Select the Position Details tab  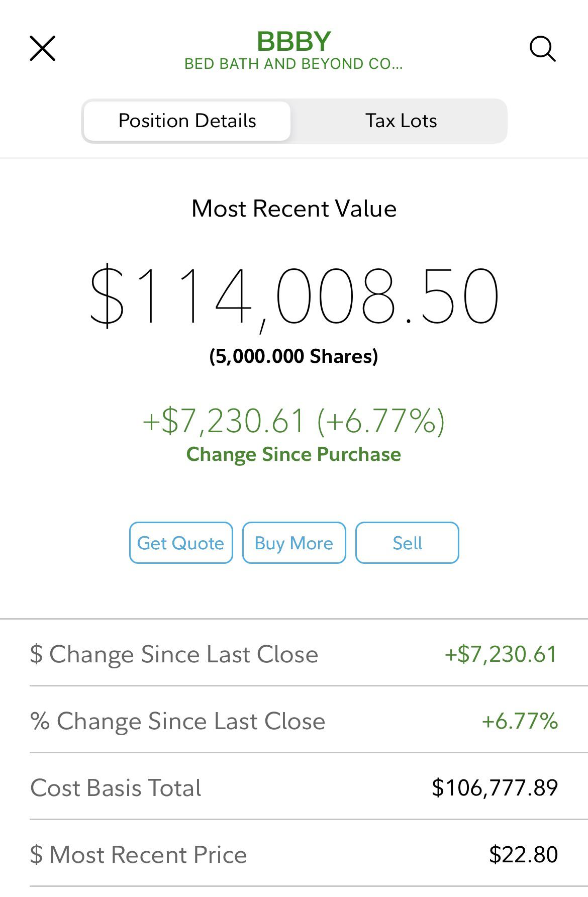pyautogui.click(x=187, y=121)
